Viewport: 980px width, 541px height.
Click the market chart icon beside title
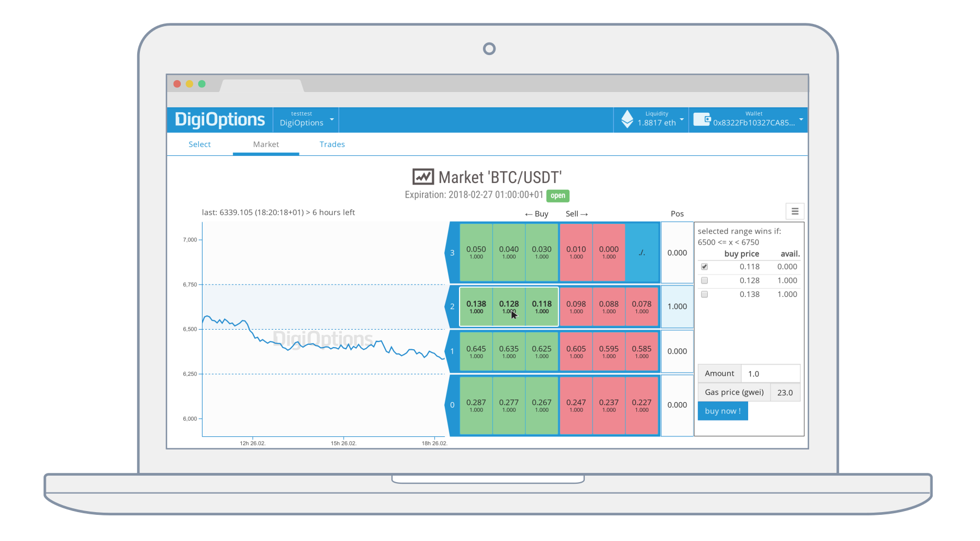click(x=423, y=177)
